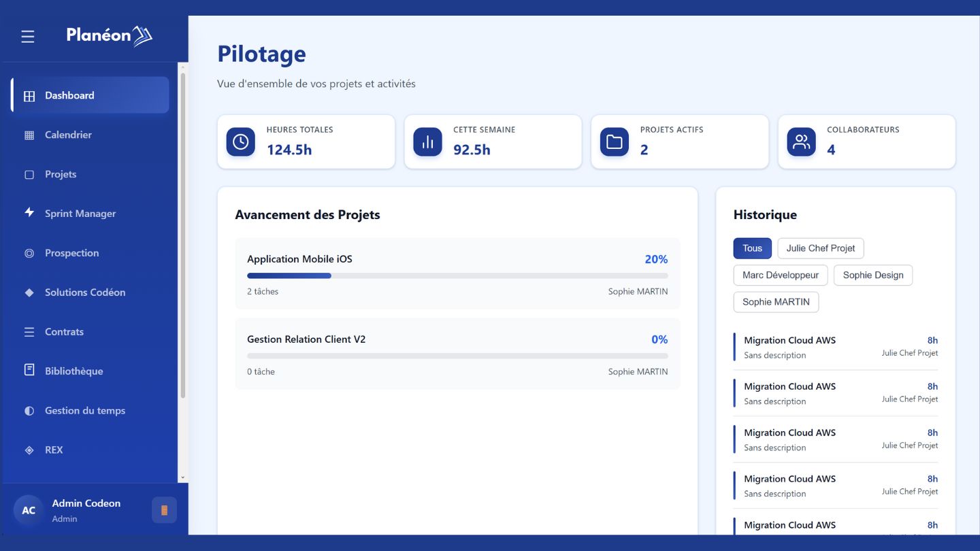The image size is (980, 551).
Task: Filter history by Sophie Design
Action: point(873,275)
